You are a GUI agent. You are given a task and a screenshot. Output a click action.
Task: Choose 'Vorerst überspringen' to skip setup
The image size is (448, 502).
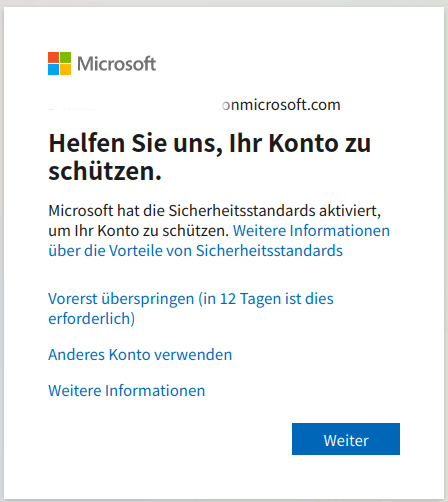click(x=121, y=299)
